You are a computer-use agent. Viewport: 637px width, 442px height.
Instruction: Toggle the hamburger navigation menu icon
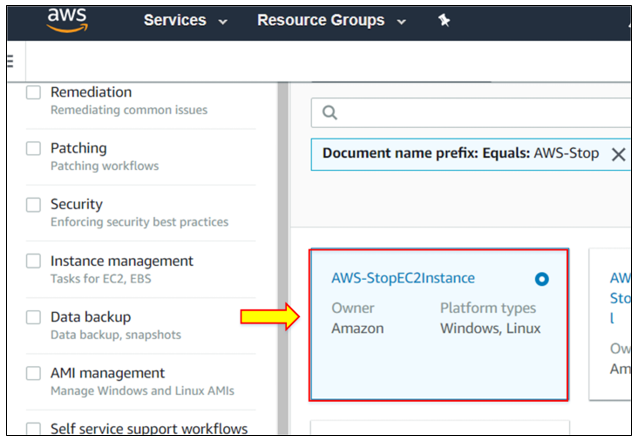11,61
